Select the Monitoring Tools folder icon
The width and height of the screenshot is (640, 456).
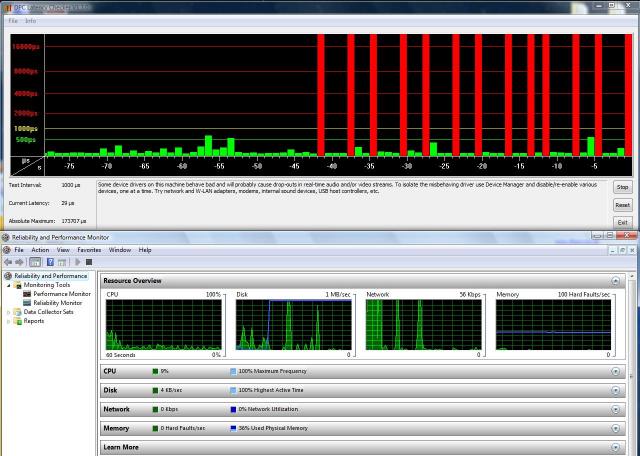point(18,285)
